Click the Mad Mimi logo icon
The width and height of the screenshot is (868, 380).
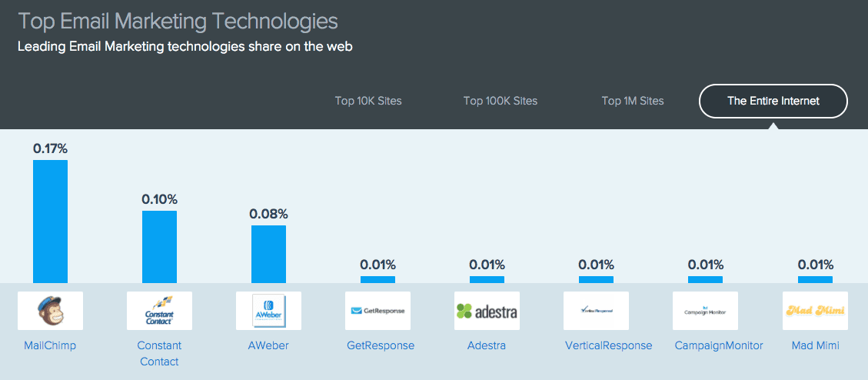coord(815,311)
